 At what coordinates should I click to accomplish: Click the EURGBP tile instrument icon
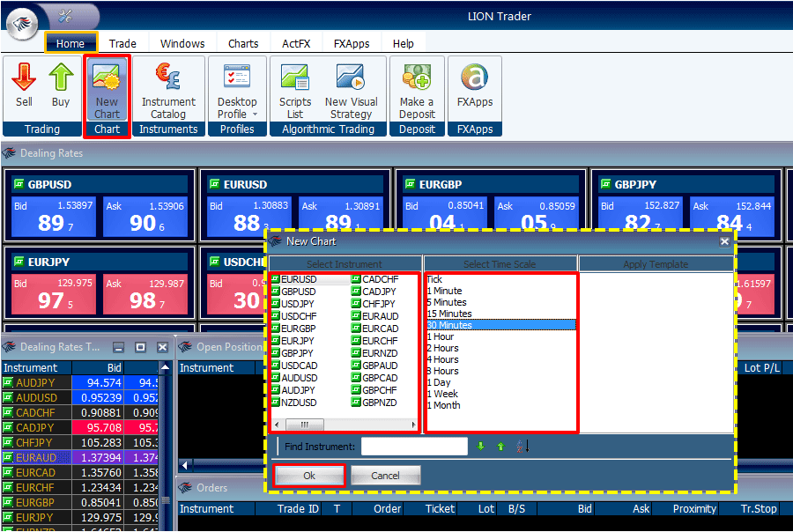click(x=410, y=183)
